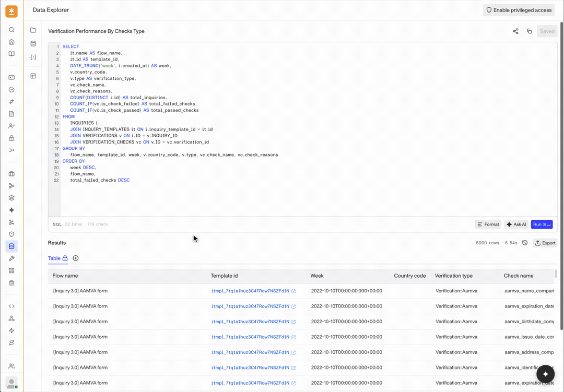Viewport: 564px width, 392px height.
Task: Open template link in aamva_issue_date row
Action: point(253,337)
